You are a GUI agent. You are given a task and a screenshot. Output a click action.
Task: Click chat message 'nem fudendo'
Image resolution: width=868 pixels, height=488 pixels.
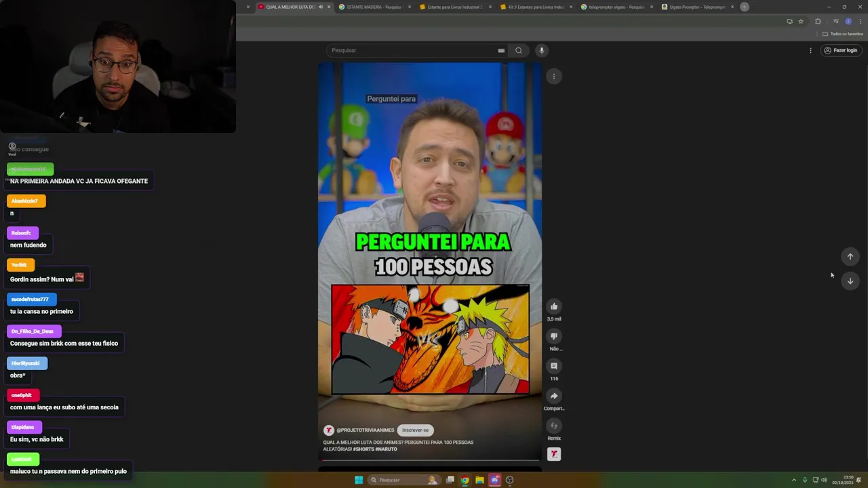pos(28,245)
